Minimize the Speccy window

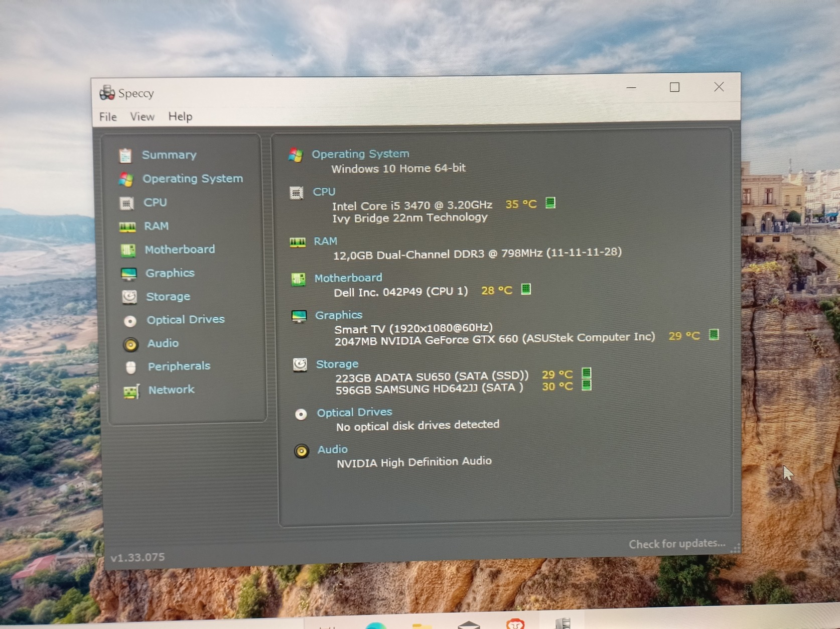point(631,88)
